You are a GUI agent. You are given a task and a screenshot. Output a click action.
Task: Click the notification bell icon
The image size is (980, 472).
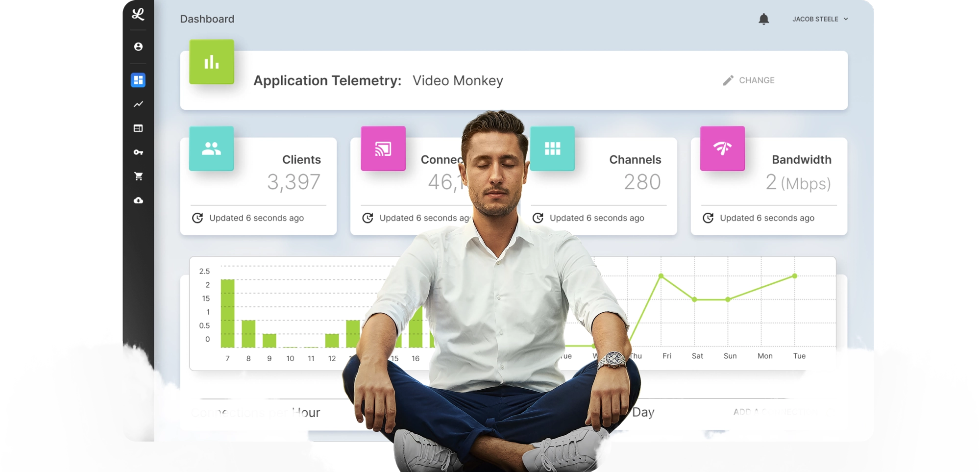pyautogui.click(x=763, y=19)
